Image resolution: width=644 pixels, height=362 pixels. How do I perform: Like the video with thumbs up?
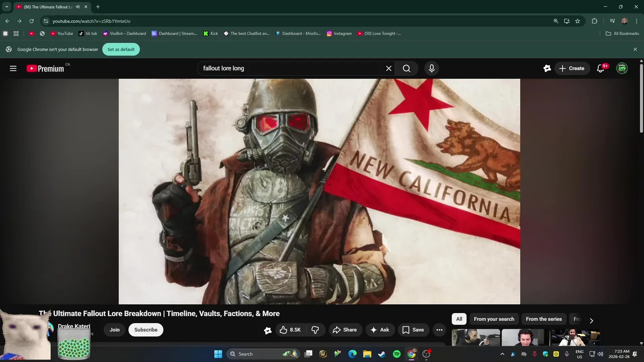click(290, 330)
